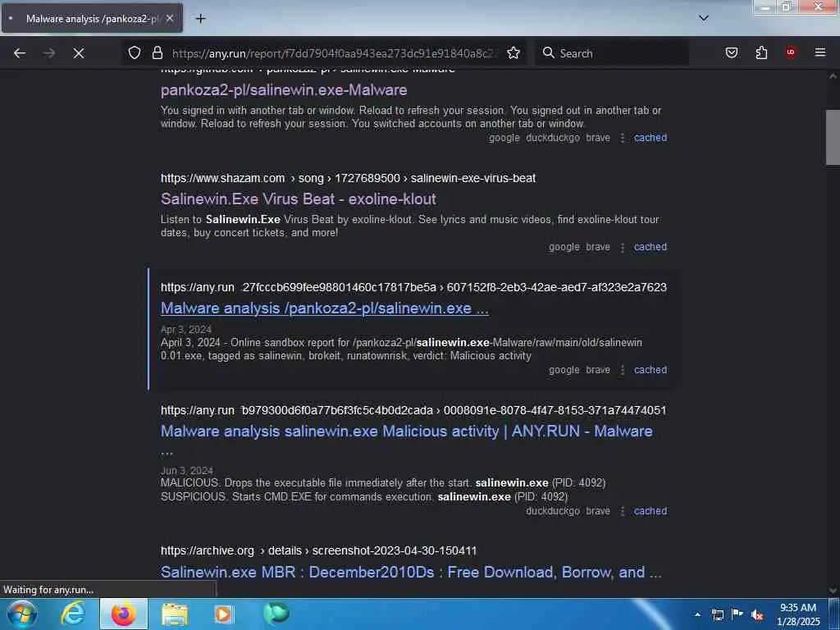Open cached copy of Jun 3 any.run result
The width and height of the screenshot is (840, 630).
pos(651,511)
